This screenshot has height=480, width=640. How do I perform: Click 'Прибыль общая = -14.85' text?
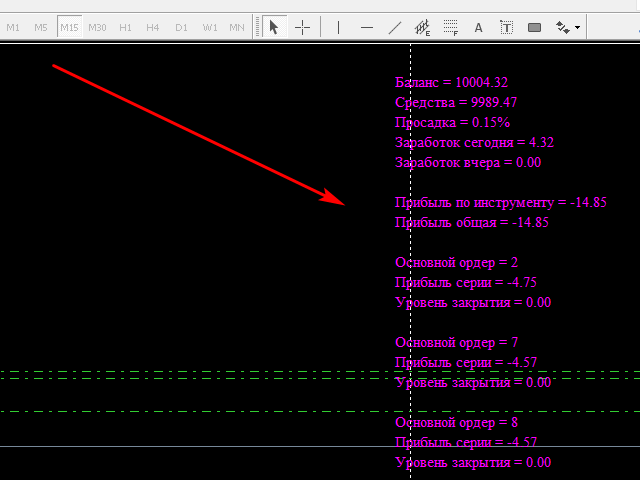click(x=471, y=222)
